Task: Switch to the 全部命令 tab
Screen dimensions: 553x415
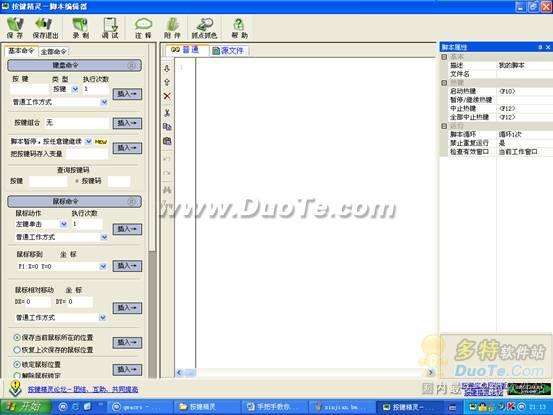Action: (x=53, y=51)
